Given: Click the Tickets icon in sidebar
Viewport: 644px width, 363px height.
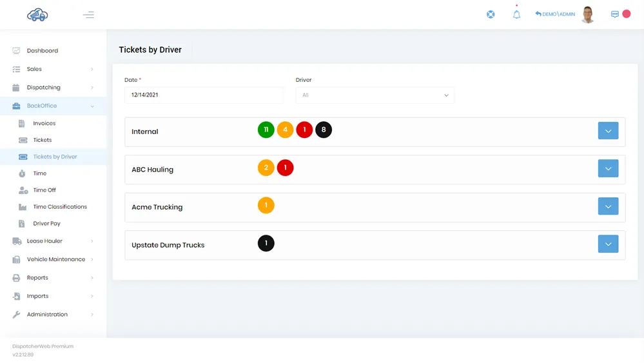Looking at the screenshot, I should (23, 140).
